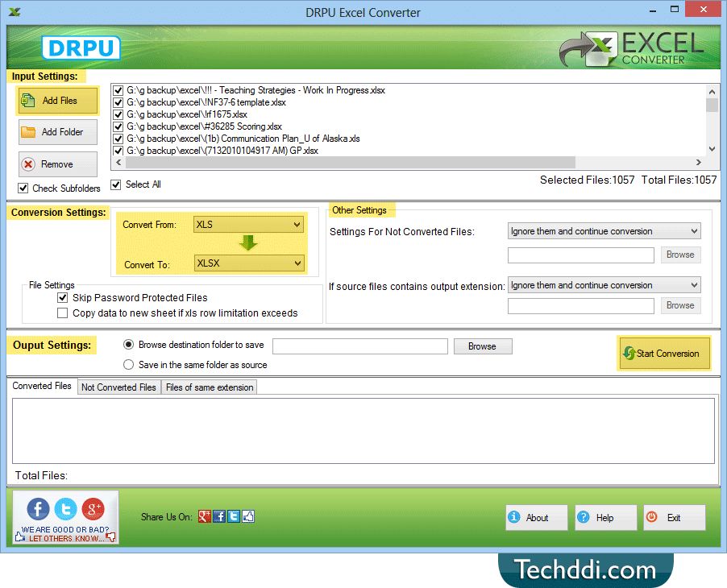The height and width of the screenshot is (588, 727).
Task: Disable Skip Password Protected Files
Action: [x=63, y=297]
